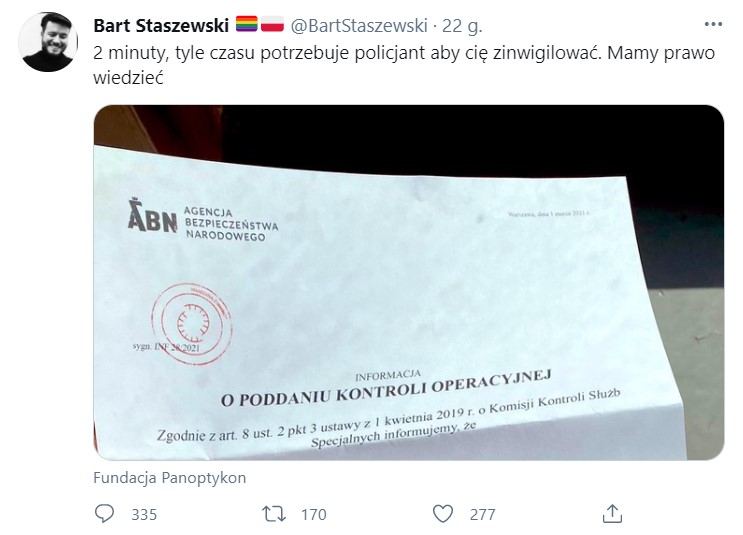743x535 pixels.
Task: Click the Fundacja Panoptykon caption link
Action: (170, 478)
